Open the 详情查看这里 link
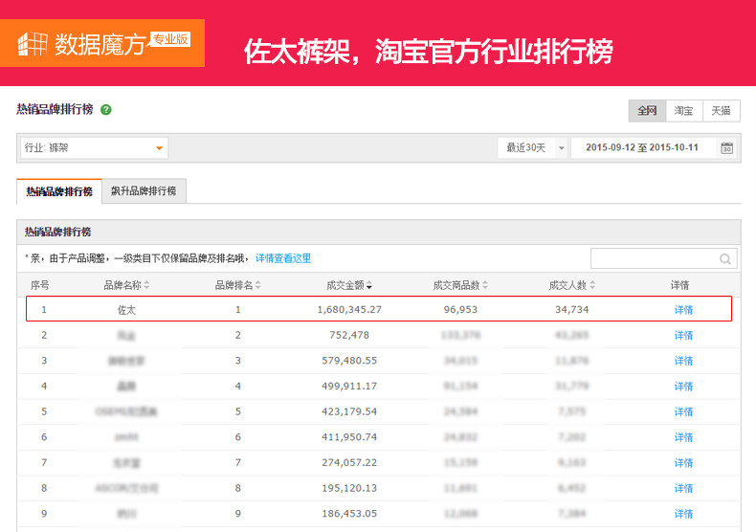The height and width of the screenshot is (532, 756). coord(283,258)
